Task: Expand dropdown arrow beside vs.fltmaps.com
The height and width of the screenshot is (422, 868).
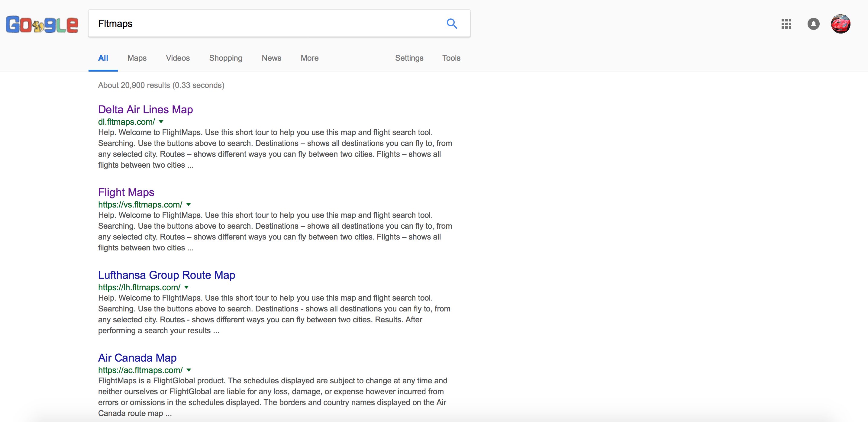Action: click(x=189, y=205)
